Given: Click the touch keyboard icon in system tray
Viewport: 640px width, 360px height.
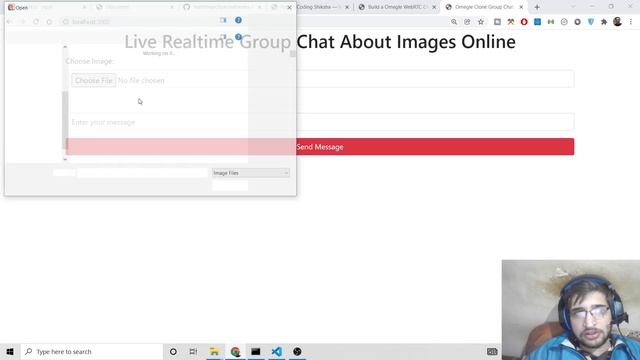Looking at the screenshot, I should [x=492, y=351].
